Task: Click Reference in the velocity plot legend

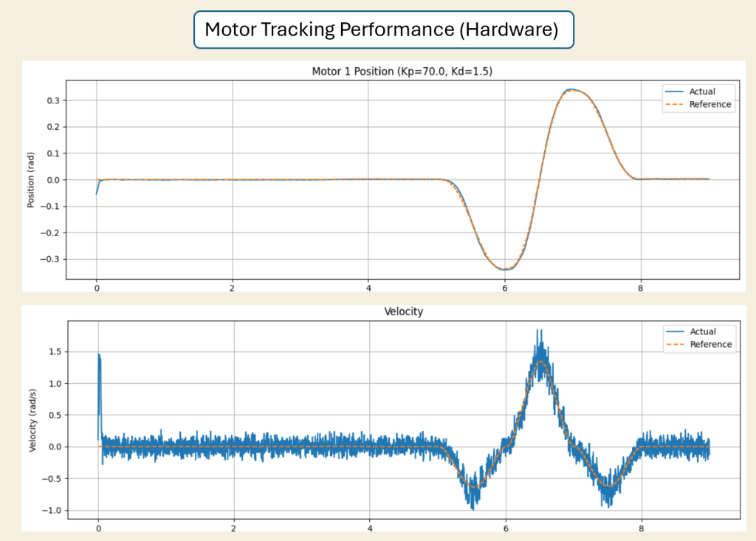Action: tap(710, 344)
